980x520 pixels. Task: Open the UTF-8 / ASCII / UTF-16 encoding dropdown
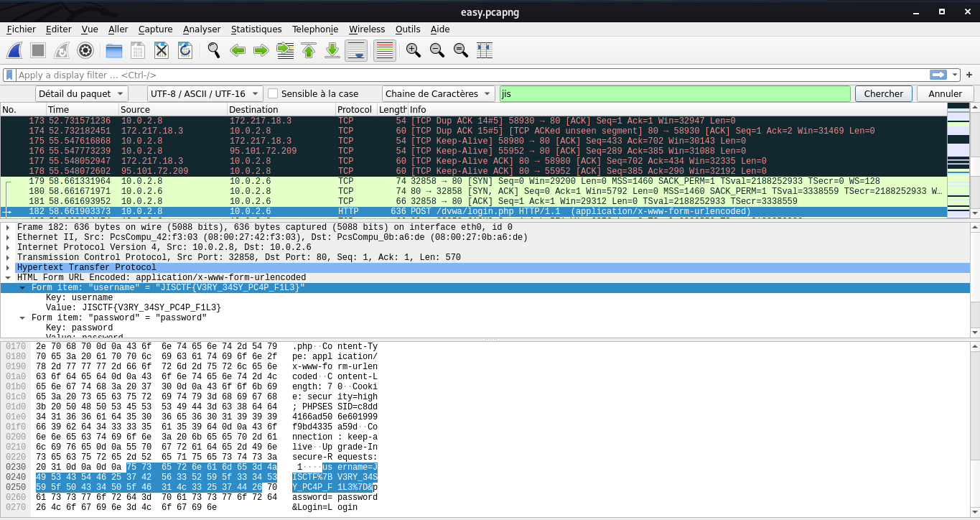tap(205, 93)
